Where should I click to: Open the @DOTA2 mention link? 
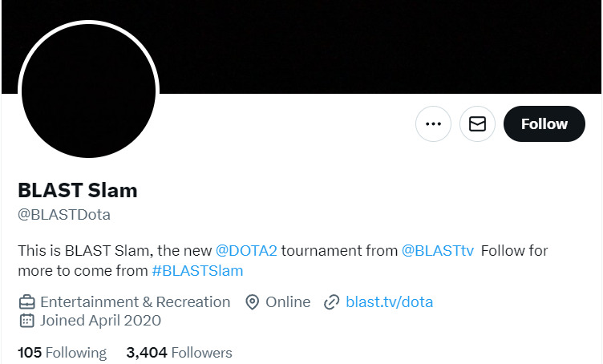(x=246, y=251)
